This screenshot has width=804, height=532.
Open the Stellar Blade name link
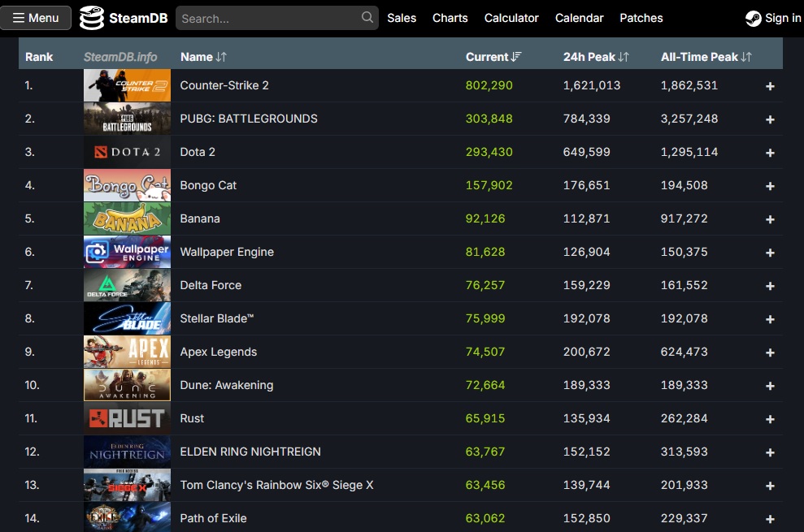tap(217, 318)
